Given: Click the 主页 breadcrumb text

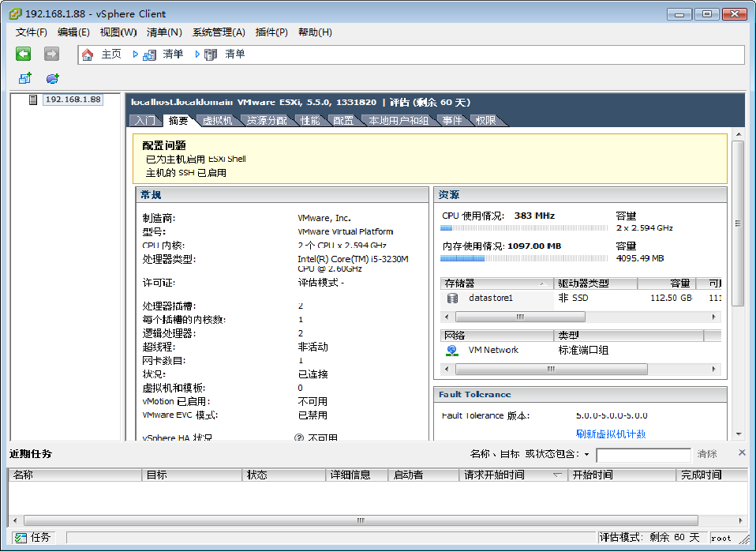Looking at the screenshot, I should click(x=111, y=54).
